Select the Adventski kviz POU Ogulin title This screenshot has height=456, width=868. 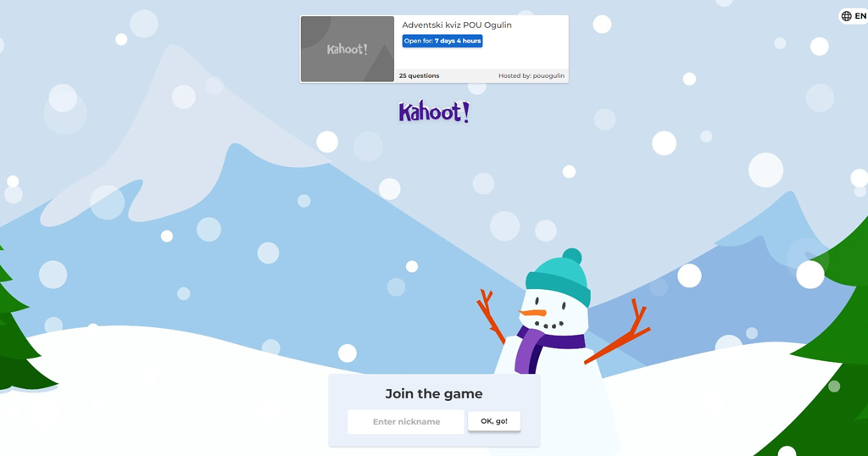[x=457, y=25]
